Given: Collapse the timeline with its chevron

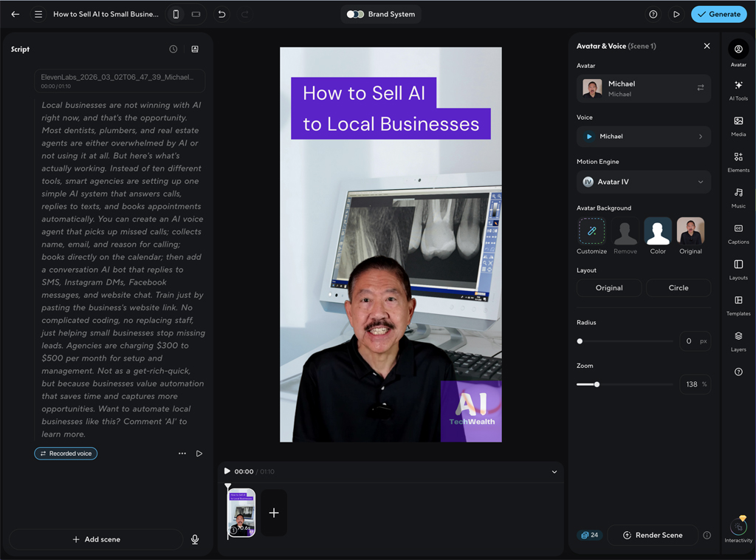Looking at the screenshot, I should 554,471.
